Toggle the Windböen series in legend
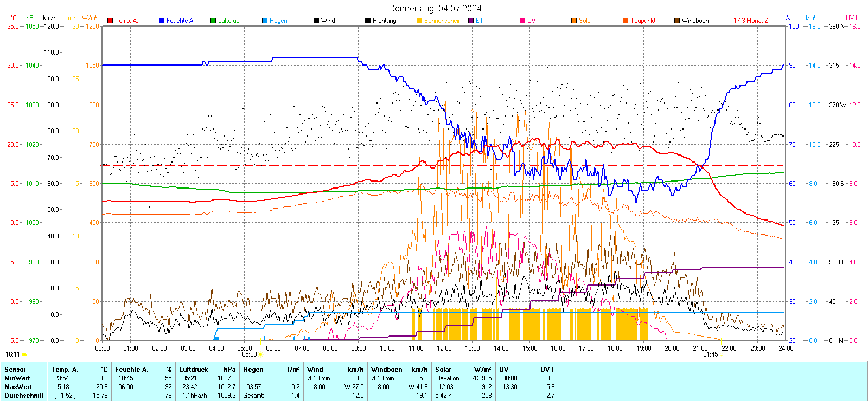This screenshot has width=868, height=401. (677, 21)
